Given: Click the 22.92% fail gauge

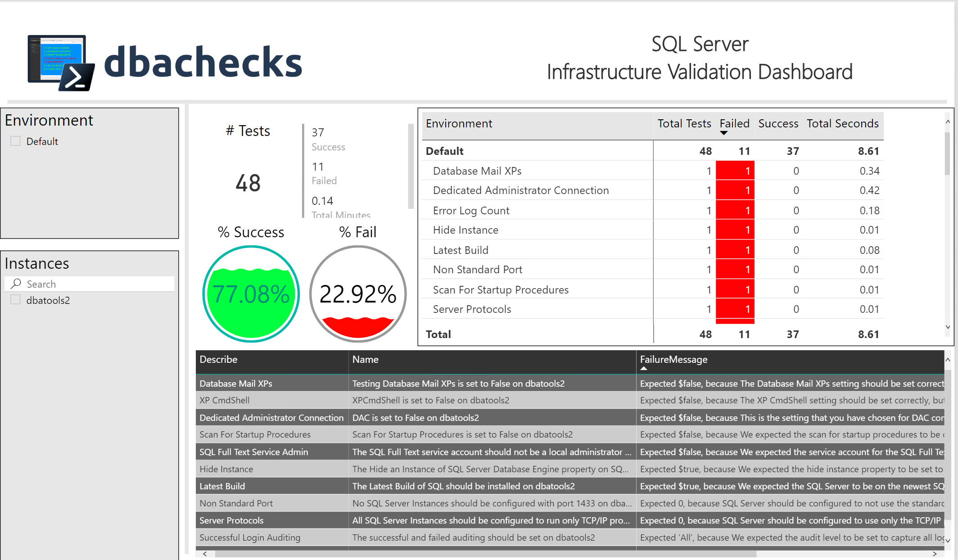Looking at the screenshot, I should (358, 294).
